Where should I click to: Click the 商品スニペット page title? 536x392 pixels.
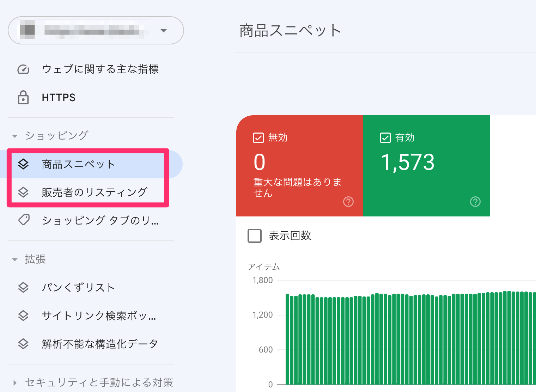[290, 31]
